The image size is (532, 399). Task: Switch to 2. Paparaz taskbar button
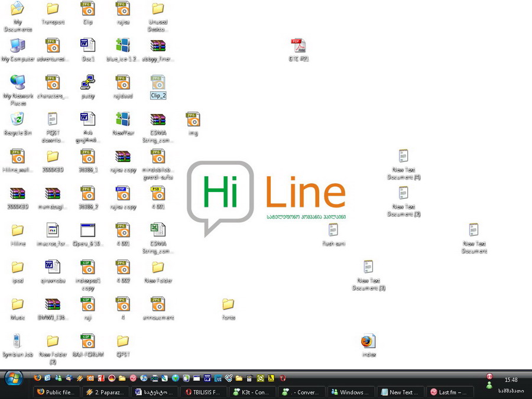[105, 392]
